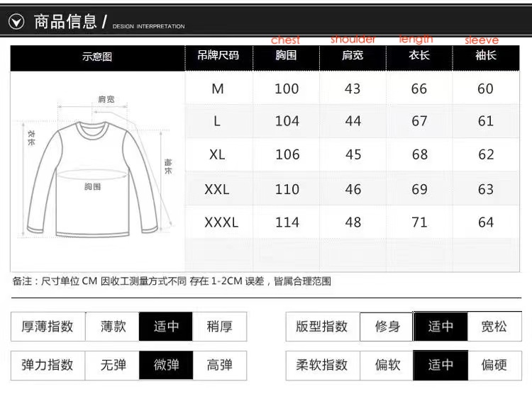The image size is (532, 401).
Task: Click the 袖长 column header
Action: pos(485,56)
